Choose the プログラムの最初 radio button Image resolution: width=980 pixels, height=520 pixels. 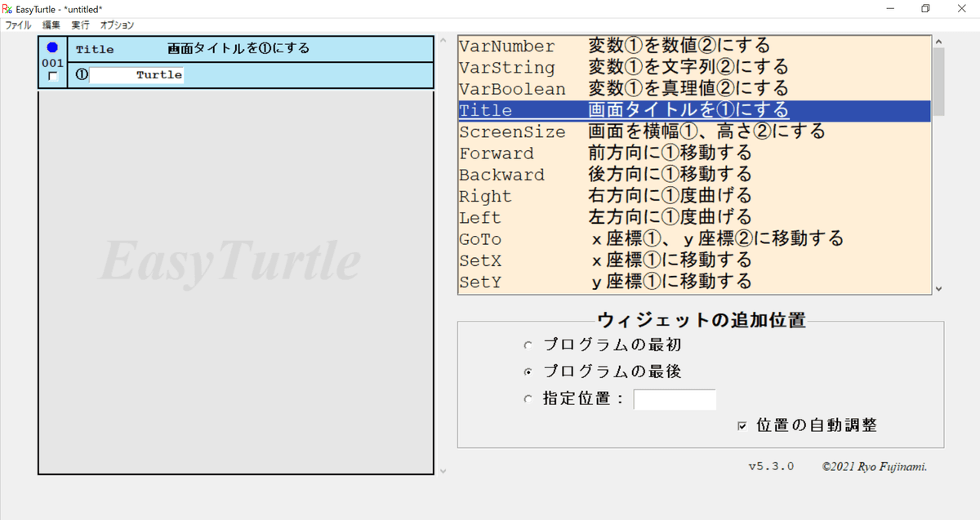tap(528, 346)
